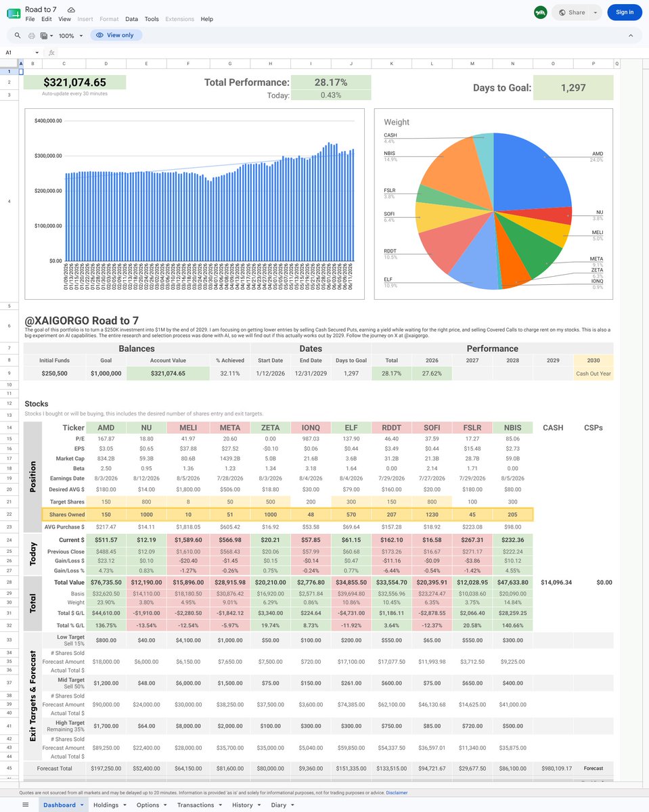Open the Dashboard tab dropdown arrow
Viewport: 649px width, 812px height.
coord(82,805)
